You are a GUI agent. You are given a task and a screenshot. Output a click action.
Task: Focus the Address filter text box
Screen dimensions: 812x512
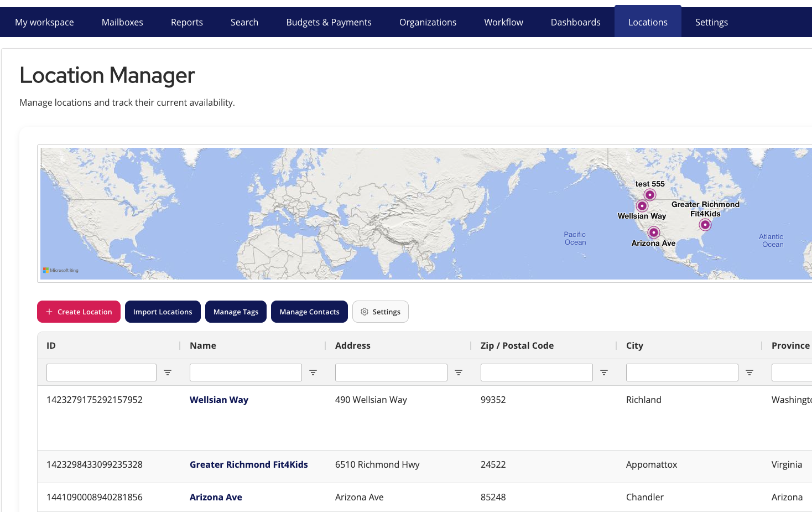tap(392, 373)
